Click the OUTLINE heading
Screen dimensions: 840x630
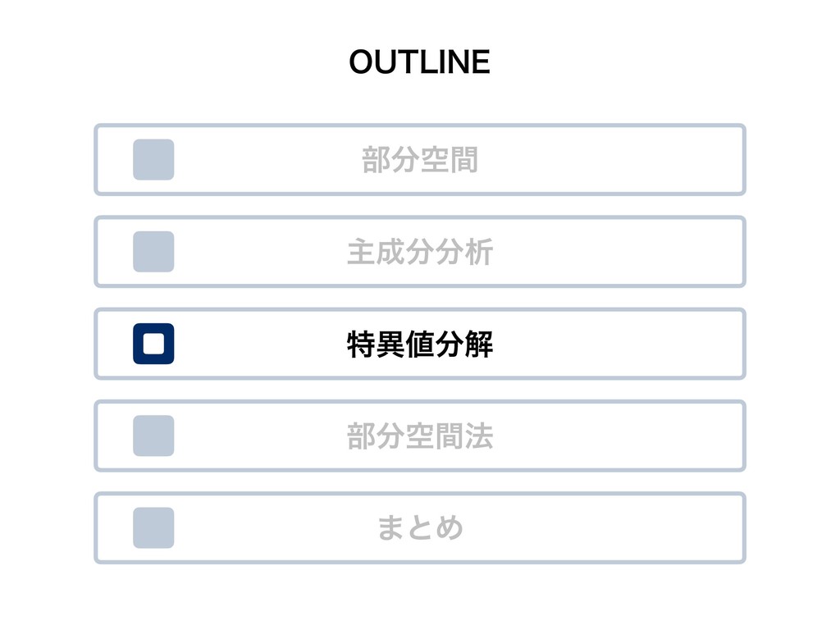[x=419, y=62]
